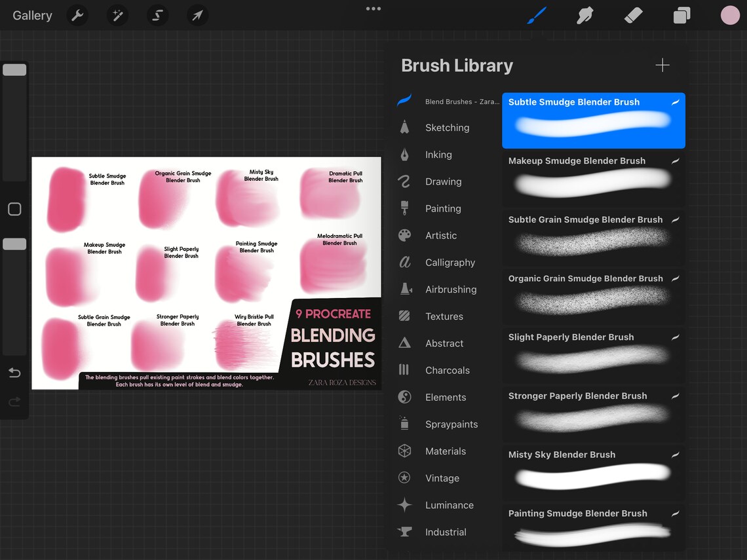Select the Stronger Paperly Blender Brush
This screenshot has width=747, height=560.
coord(594,415)
